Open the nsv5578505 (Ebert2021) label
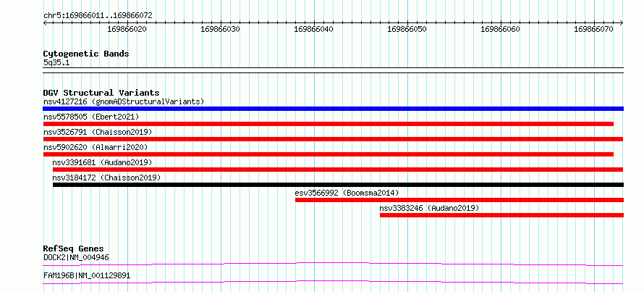Image resolution: width=644 pixels, height=292 pixels. [x=91, y=117]
